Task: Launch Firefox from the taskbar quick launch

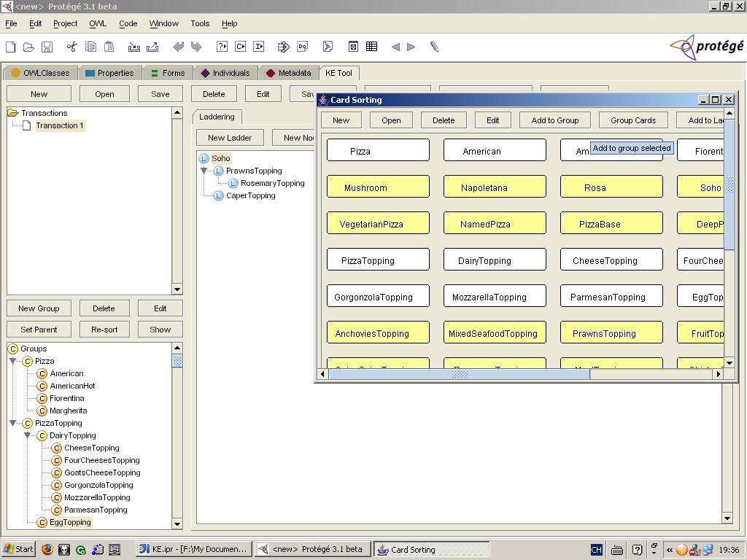Action: coord(47,549)
